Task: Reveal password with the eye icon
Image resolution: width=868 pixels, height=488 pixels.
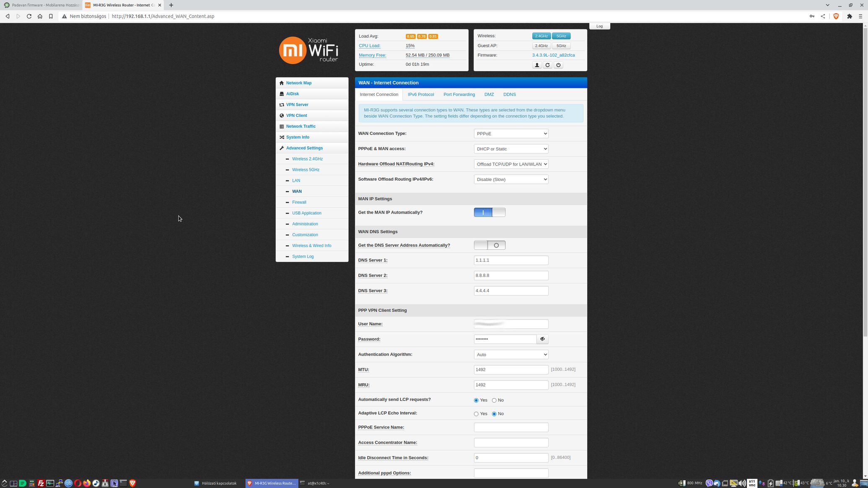Action: [x=542, y=339]
